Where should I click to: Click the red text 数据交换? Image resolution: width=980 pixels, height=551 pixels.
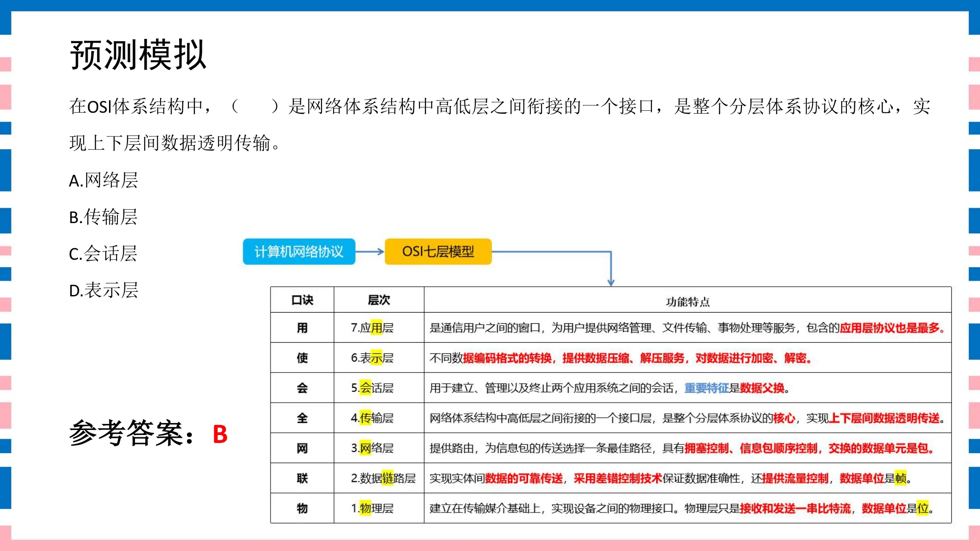pos(762,388)
